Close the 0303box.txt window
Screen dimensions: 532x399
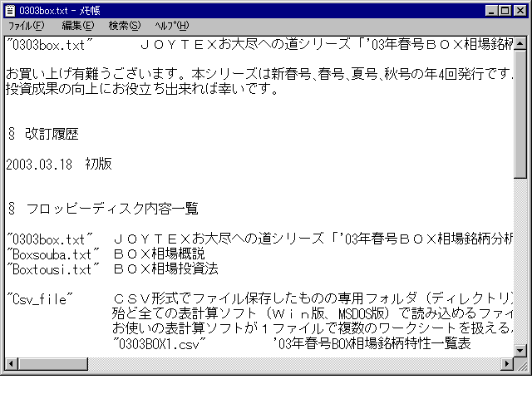[520, 11]
